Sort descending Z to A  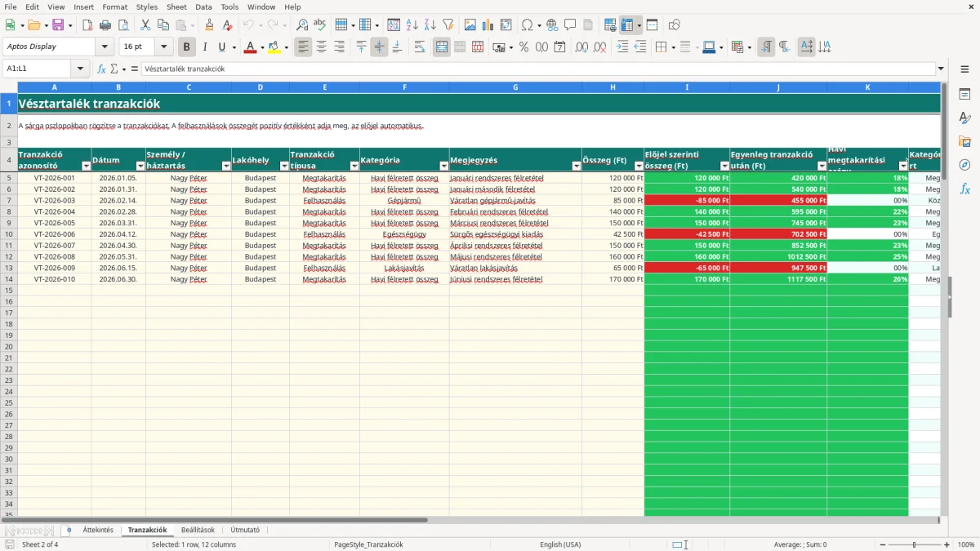430,25
